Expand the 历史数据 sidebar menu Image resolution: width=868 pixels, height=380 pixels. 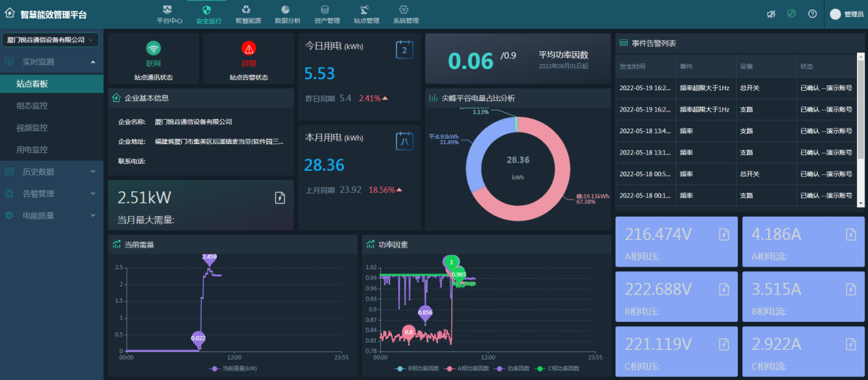tap(51, 172)
